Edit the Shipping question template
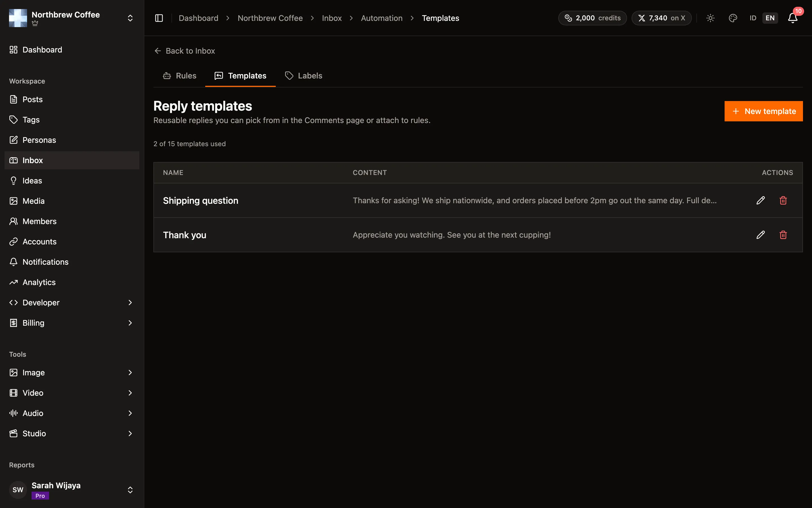Image resolution: width=812 pixels, height=508 pixels. click(x=760, y=200)
